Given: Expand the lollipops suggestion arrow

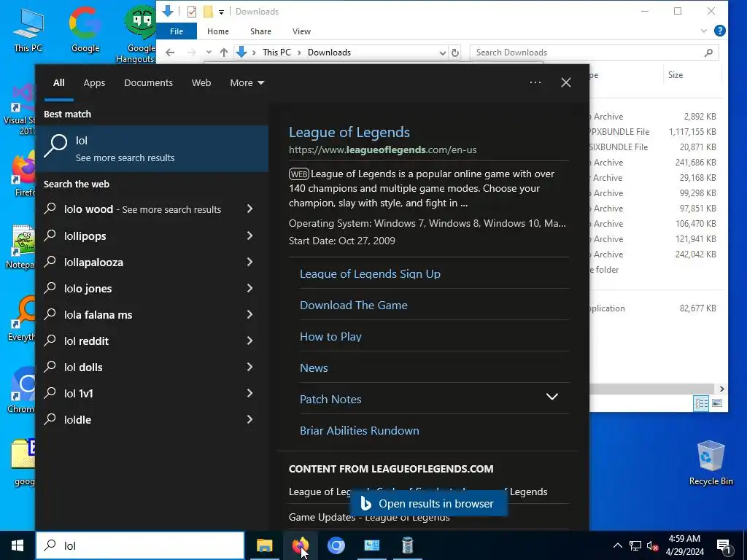Looking at the screenshot, I should pyautogui.click(x=249, y=236).
